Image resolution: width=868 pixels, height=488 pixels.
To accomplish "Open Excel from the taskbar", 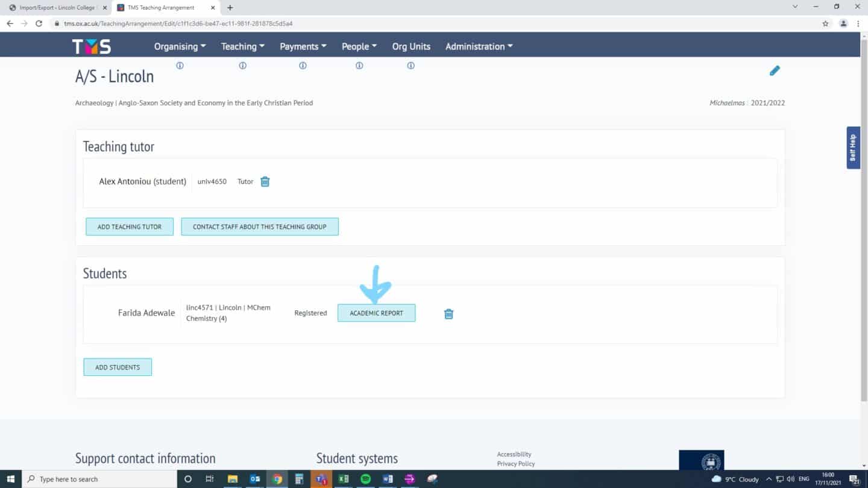I will click(x=344, y=479).
